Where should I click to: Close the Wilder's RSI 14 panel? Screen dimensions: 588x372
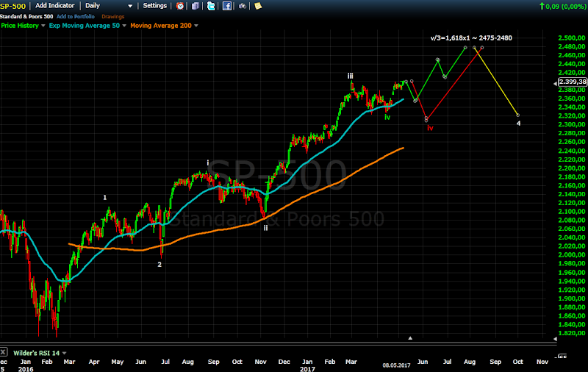coord(4,352)
